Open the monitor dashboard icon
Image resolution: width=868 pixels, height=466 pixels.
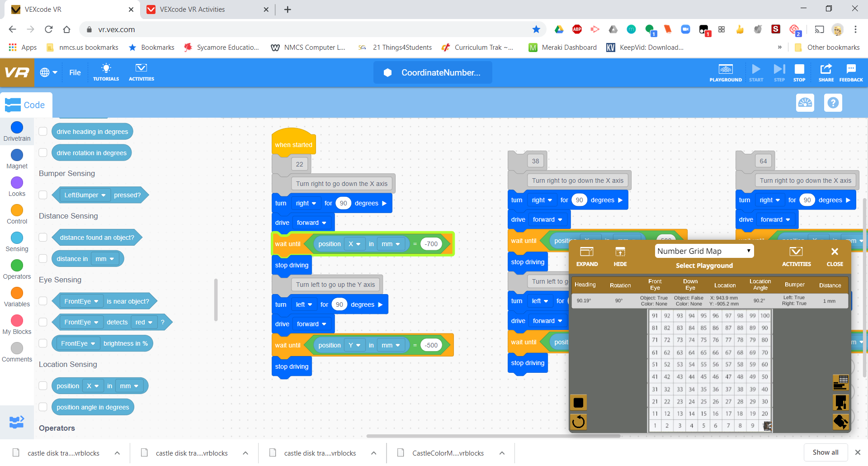point(805,103)
